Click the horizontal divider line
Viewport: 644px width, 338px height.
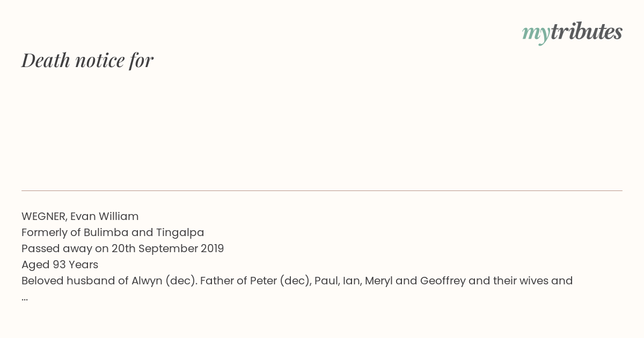click(x=322, y=190)
